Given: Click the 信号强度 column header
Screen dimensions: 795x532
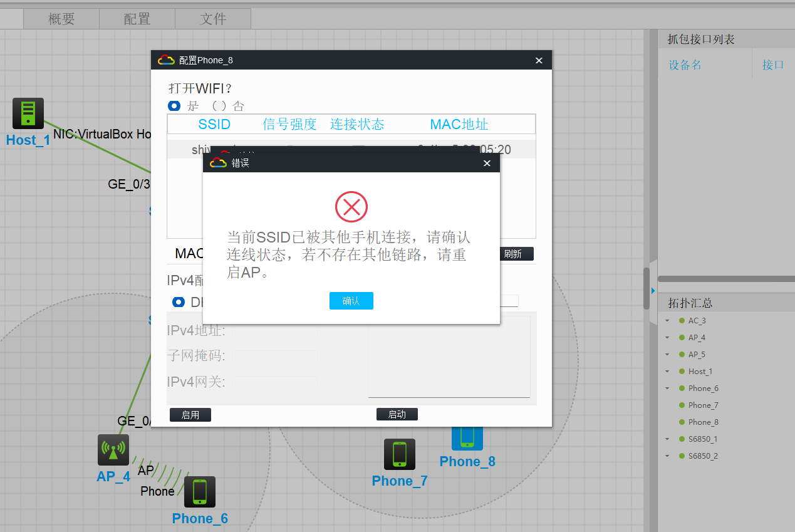Looking at the screenshot, I should 289,124.
